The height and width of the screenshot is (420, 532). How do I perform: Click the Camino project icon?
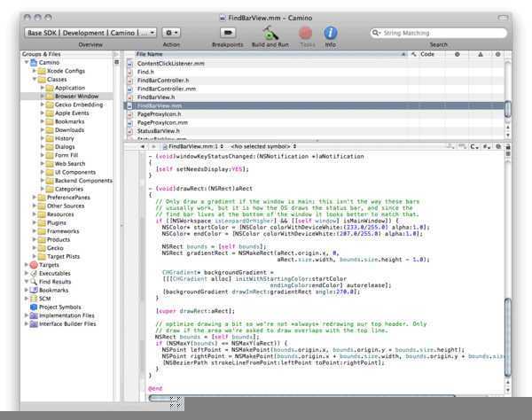pos(34,62)
